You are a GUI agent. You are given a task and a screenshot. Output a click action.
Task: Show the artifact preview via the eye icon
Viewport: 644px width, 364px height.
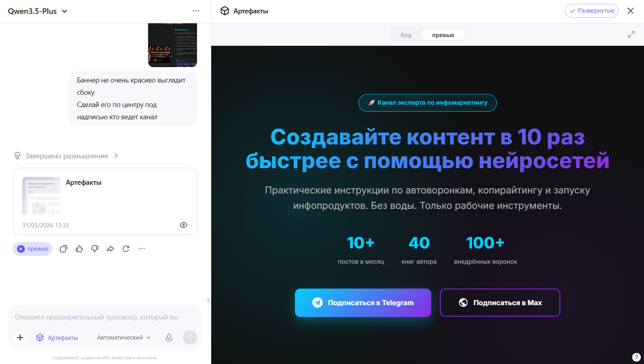tap(183, 225)
